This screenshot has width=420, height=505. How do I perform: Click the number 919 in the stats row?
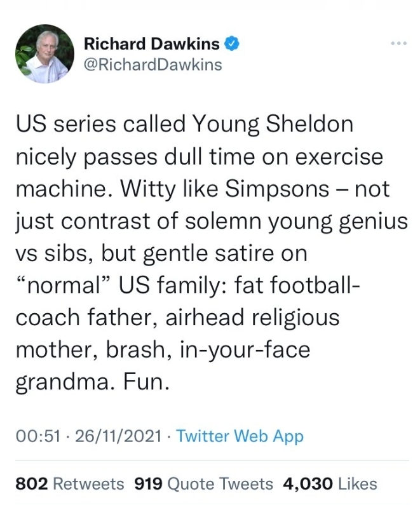tap(149, 484)
